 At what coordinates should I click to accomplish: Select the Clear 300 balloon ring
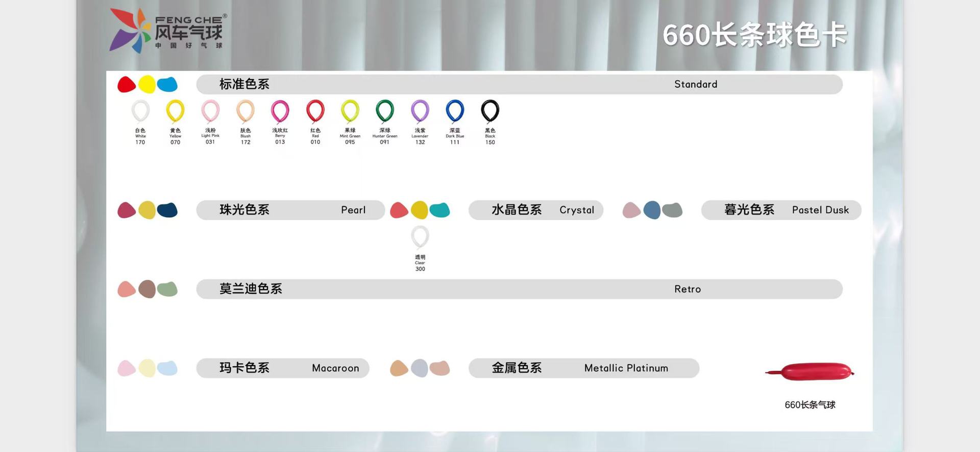pos(420,237)
